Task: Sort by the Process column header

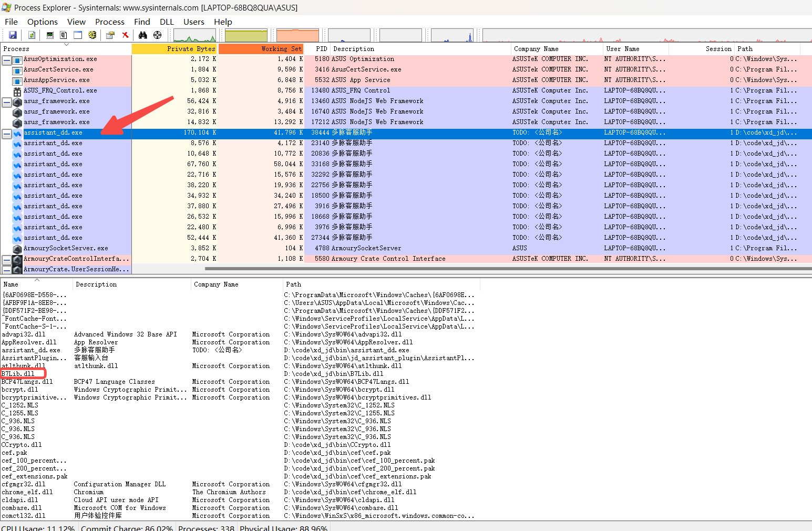Action: (66, 49)
